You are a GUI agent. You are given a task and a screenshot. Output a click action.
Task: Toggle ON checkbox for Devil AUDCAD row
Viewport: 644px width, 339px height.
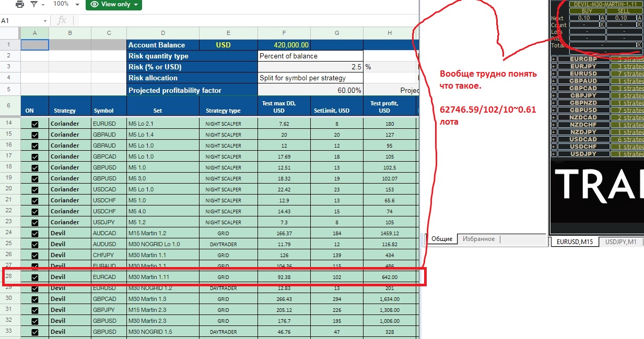(x=35, y=234)
